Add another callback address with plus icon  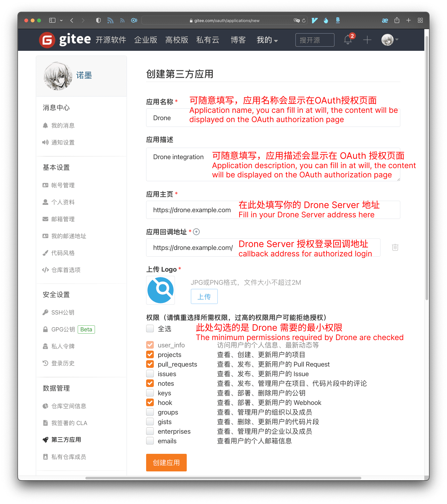(x=196, y=232)
